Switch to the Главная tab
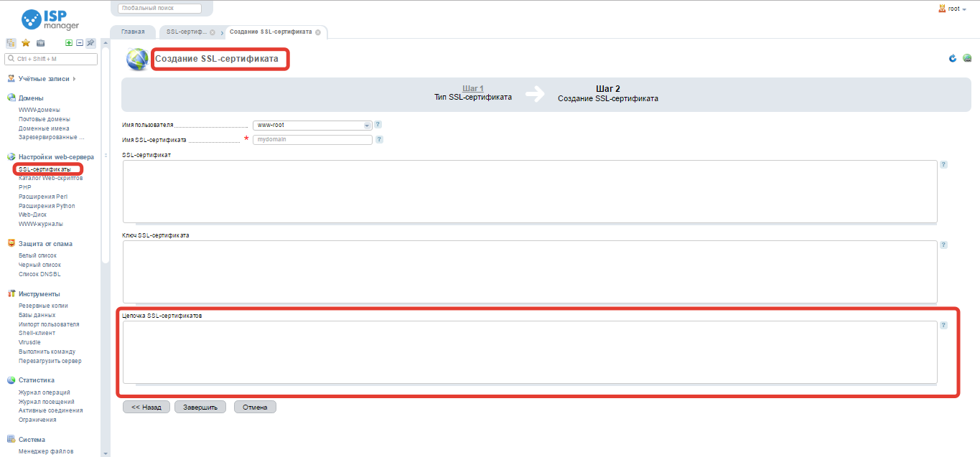Image resolution: width=980 pixels, height=457 pixels. 133,32
